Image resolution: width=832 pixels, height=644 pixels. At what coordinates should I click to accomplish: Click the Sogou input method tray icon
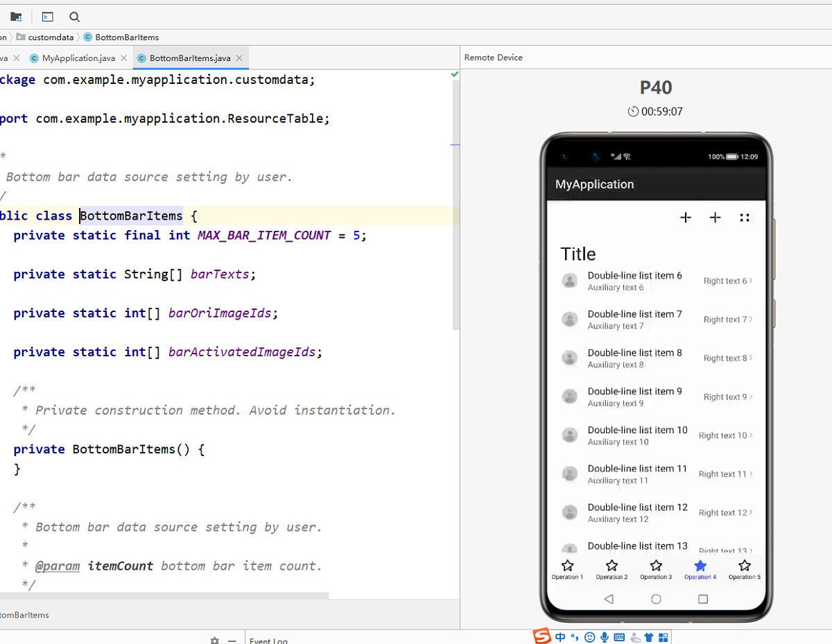pos(542,636)
